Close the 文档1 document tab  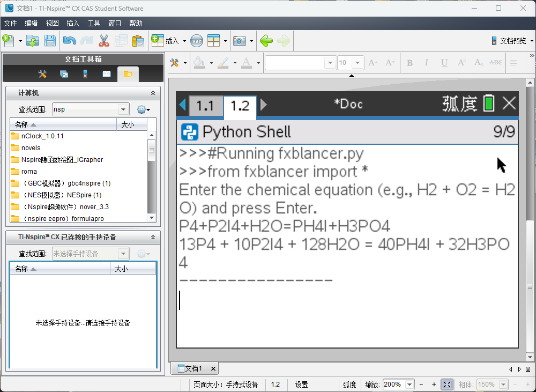(213, 369)
